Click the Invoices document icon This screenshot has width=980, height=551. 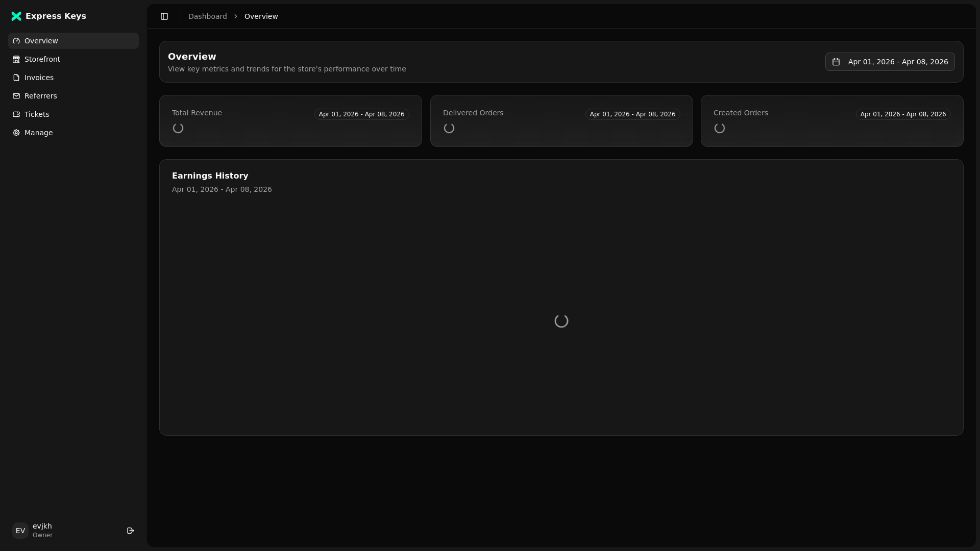[x=16, y=78]
